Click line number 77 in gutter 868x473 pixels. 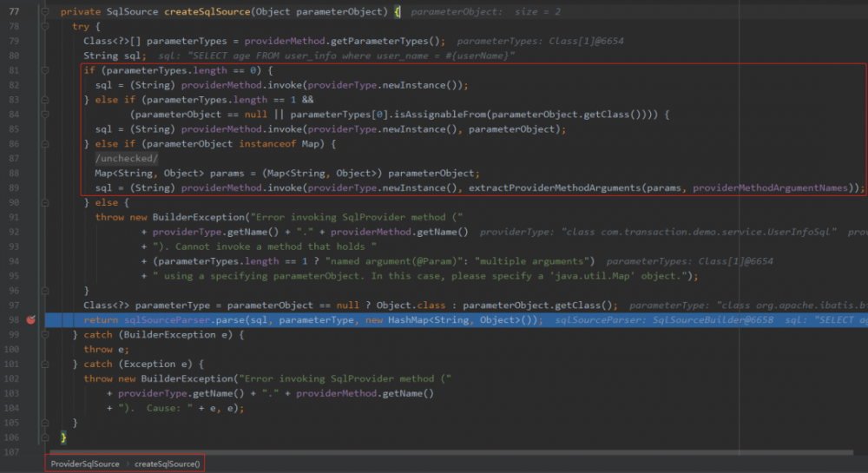(x=14, y=11)
